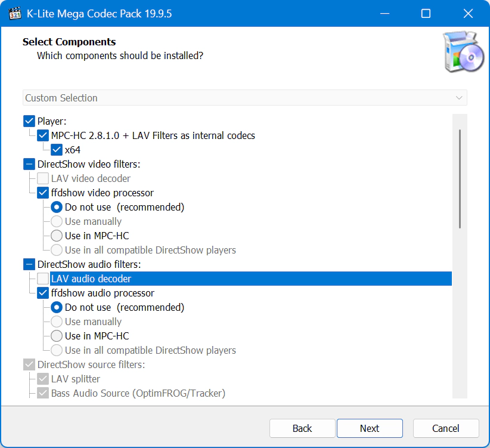The width and height of the screenshot is (490, 448).
Task: Toggle the Player checkbox
Action: [x=29, y=121]
